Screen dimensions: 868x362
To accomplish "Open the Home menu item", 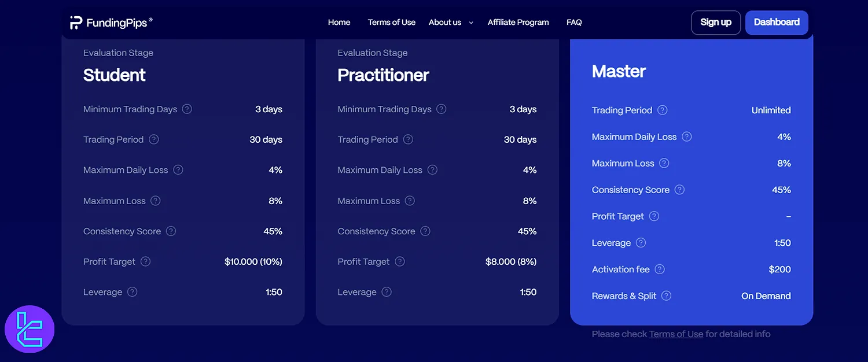I will point(339,23).
